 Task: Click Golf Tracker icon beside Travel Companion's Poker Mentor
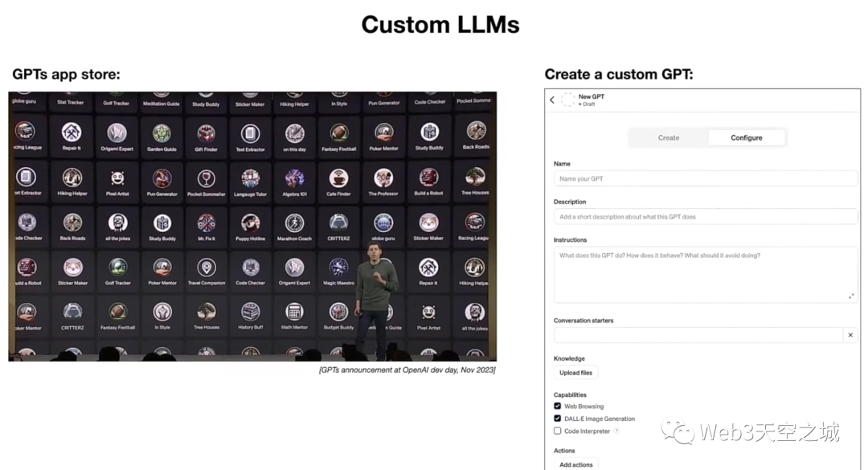coord(117,268)
